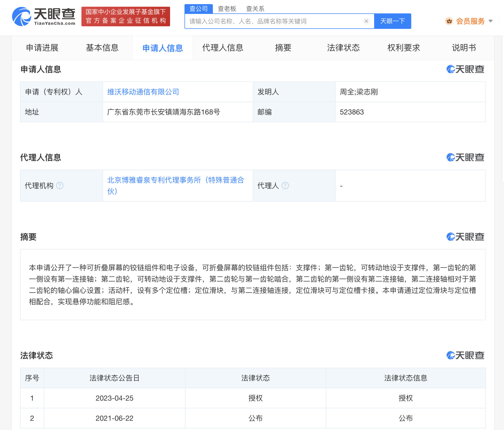This screenshot has height=430, width=504.
Task: Switch to the 权利要求 tab
Action: (404, 48)
